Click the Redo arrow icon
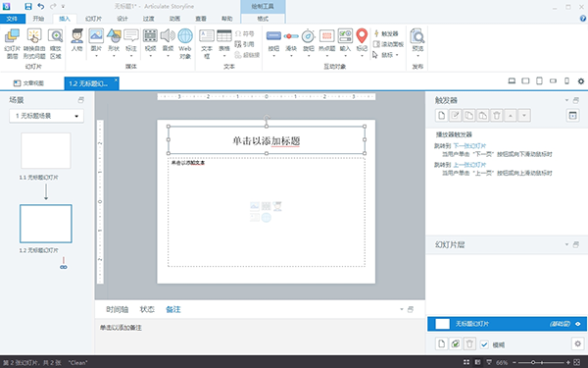This screenshot has width=588, height=368. [53, 7]
